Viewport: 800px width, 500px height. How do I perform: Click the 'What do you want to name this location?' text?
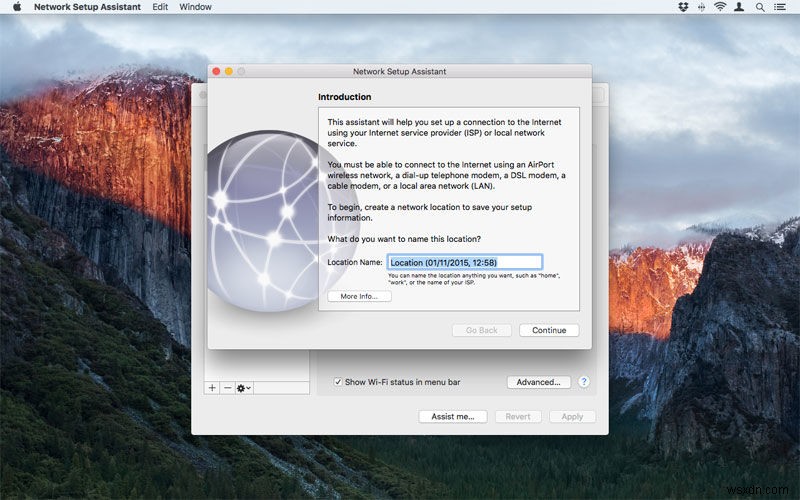(404, 239)
